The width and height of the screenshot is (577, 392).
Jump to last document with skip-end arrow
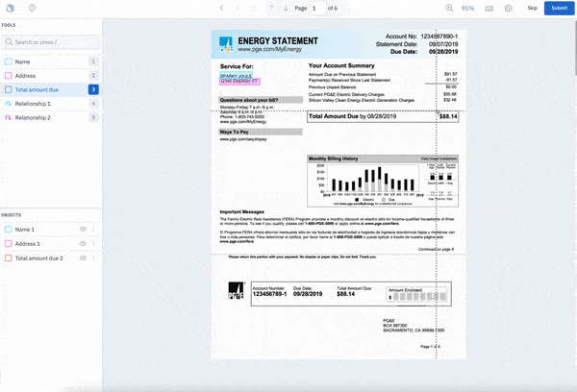pyautogui.click(x=253, y=8)
